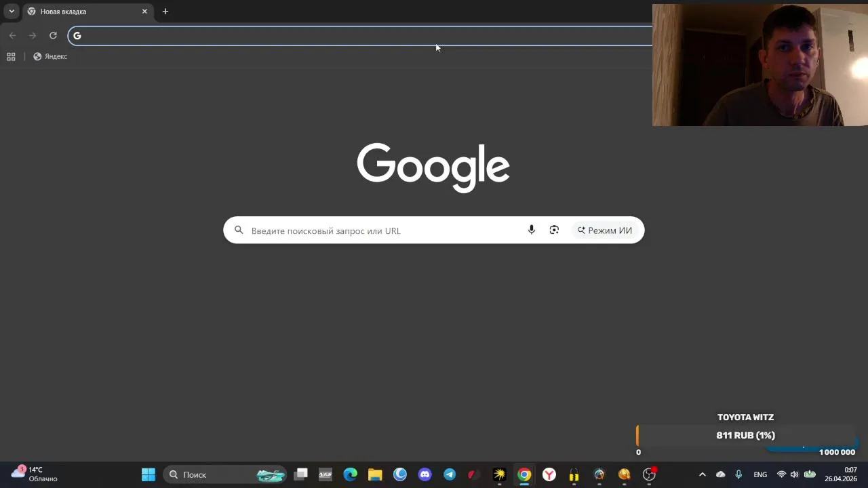Open File Explorer from taskbar
868x488 pixels.
click(x=375, y=474)
